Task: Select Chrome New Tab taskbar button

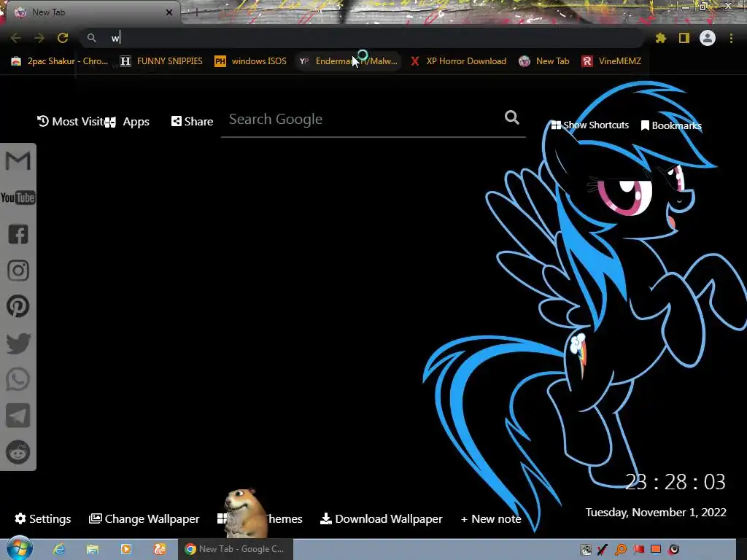Action: (x=236, y=549)
